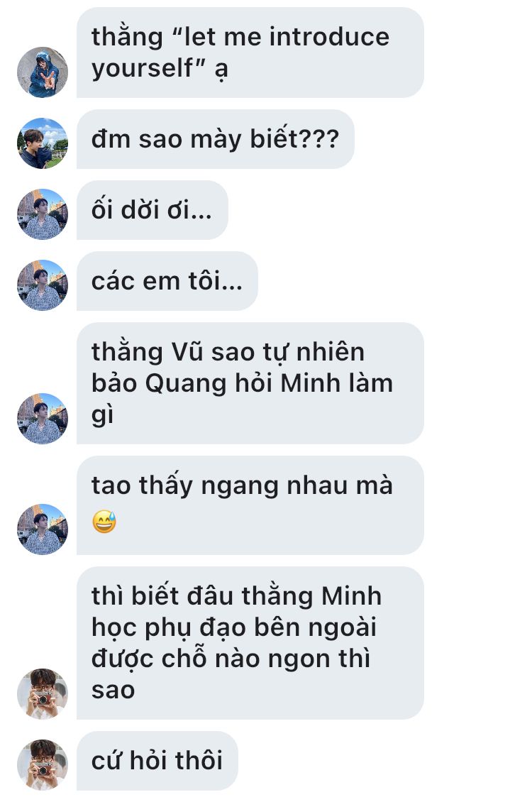Tap the avatar beside "cứ hỏi thôi"
Image resolution: width=532 pixels, height=797 pixels.
pyautogui.click(x=43, y=764)
